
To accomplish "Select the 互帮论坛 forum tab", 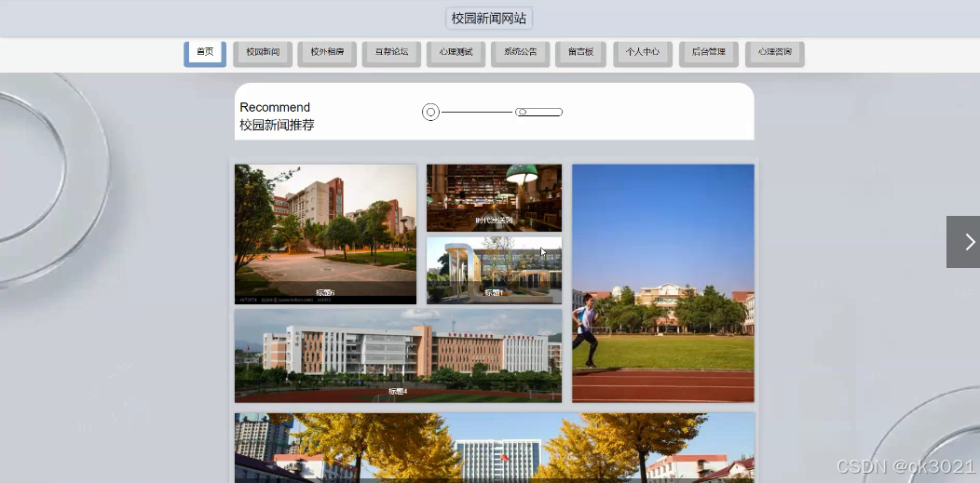I will pyautogui.click(x=391, y=53).
